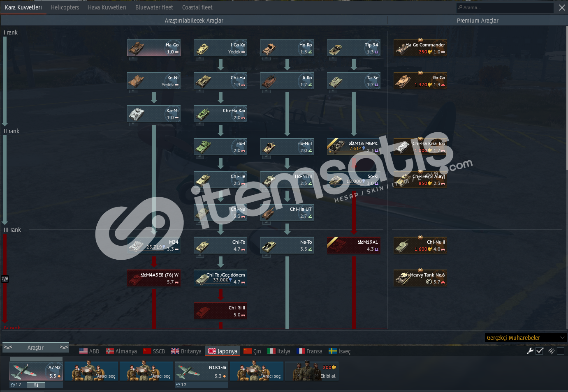Toggle the checked auto-repair wrench checkbox
Viewport: 568px width, 392px height.
tap(540, 351)
